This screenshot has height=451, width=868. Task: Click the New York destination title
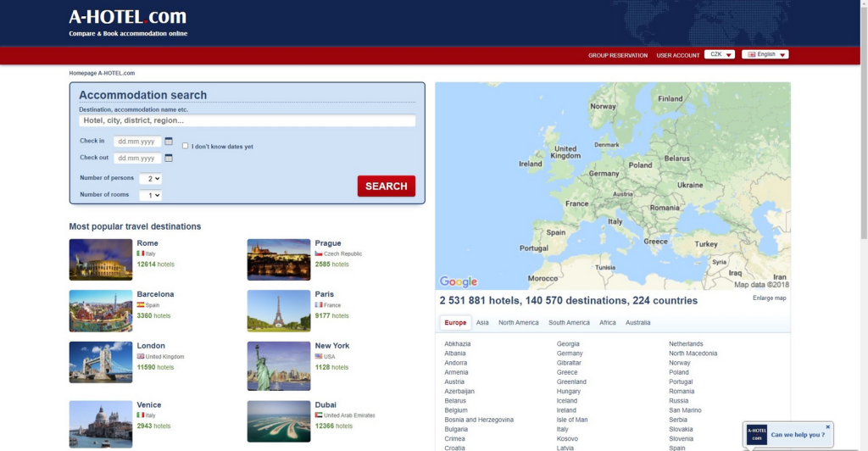332,345
